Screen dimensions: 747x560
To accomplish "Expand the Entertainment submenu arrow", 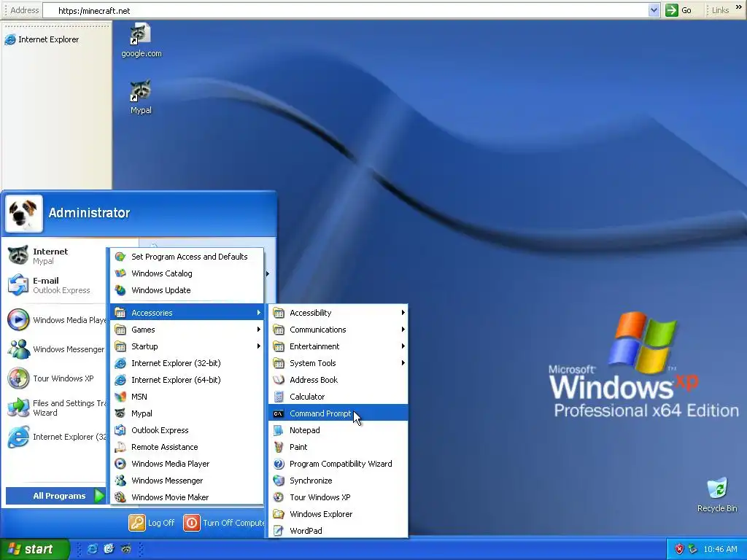I will click(x=403, y=346).
